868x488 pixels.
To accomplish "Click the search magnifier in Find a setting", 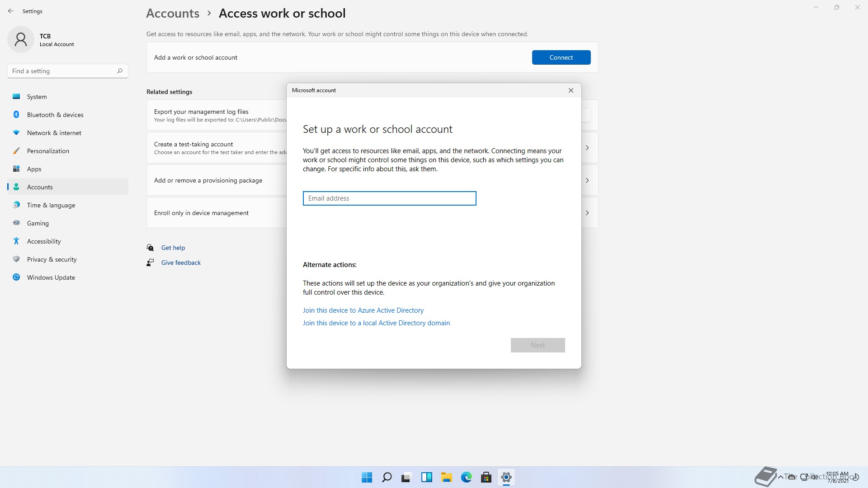I will [x=120, y=71].
